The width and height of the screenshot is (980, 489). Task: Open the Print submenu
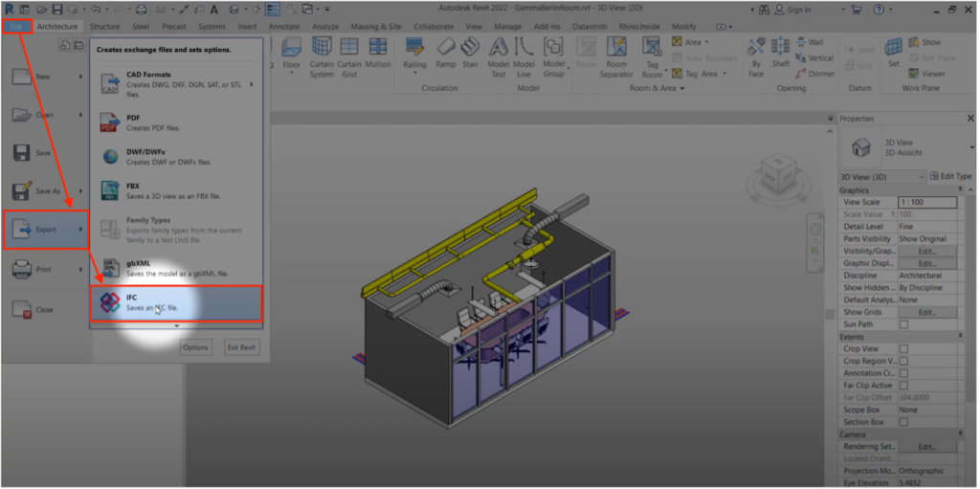point(46,270)
